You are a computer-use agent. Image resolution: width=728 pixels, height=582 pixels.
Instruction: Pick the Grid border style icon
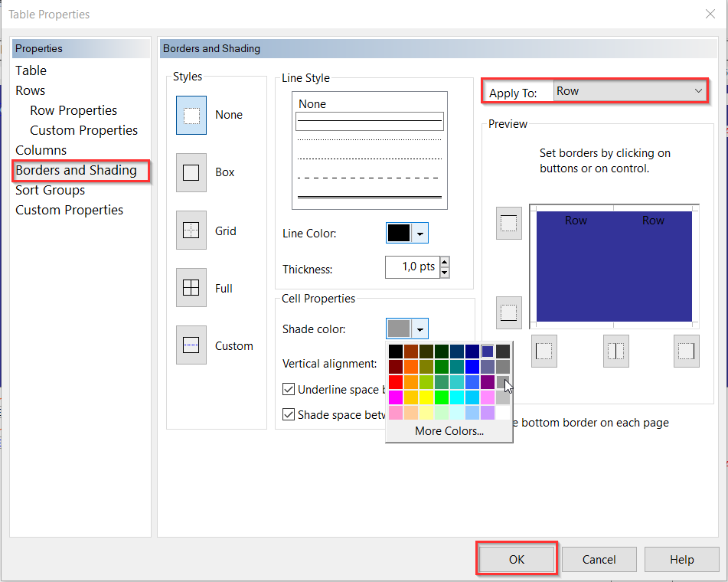coord(191,231)
